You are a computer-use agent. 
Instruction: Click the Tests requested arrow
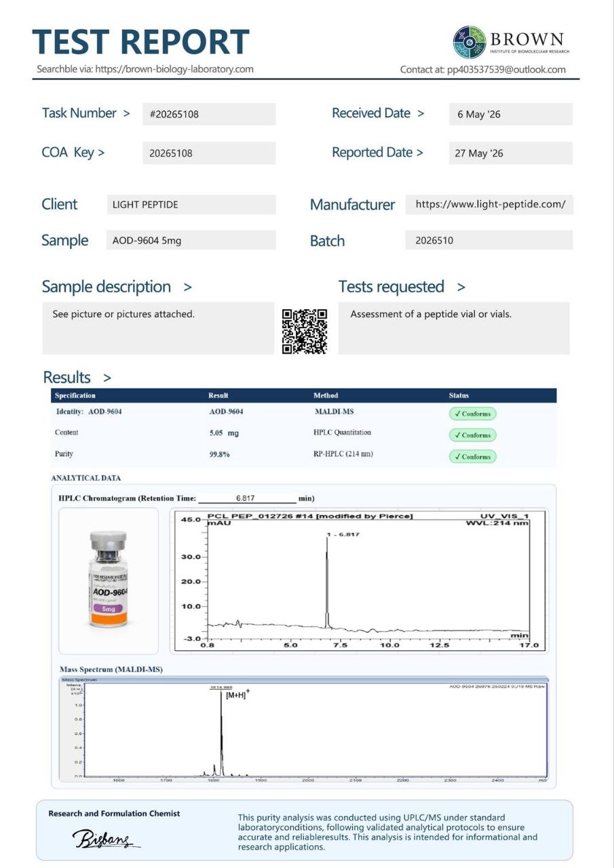[x=461, y=288]
